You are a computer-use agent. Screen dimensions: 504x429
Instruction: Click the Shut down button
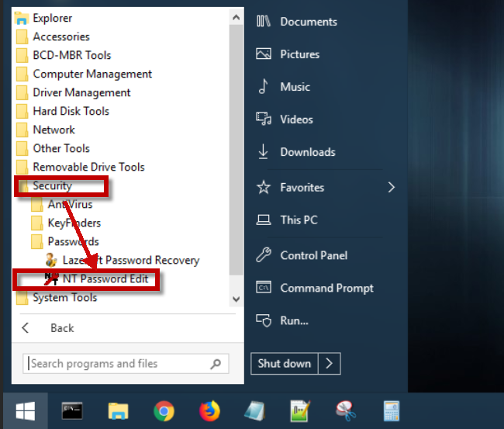[x=285, y=364]
